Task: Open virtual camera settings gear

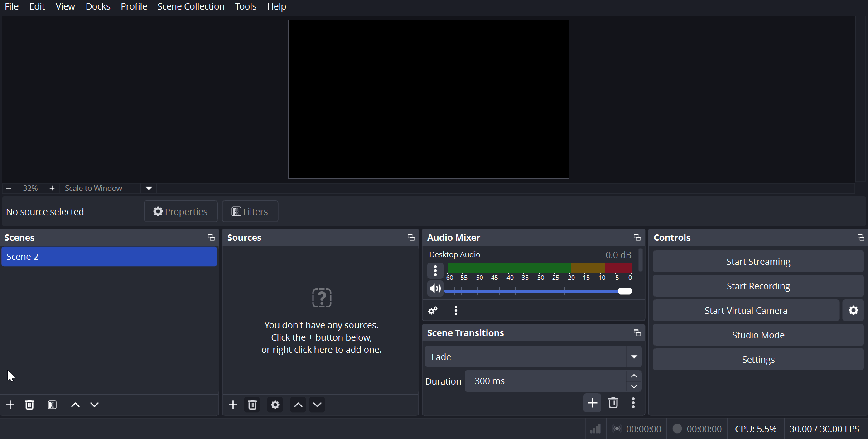Action: (854, 311)
